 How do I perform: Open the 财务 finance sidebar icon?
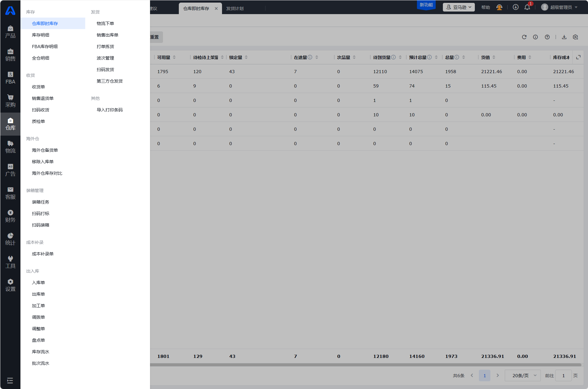pos(10,216)
